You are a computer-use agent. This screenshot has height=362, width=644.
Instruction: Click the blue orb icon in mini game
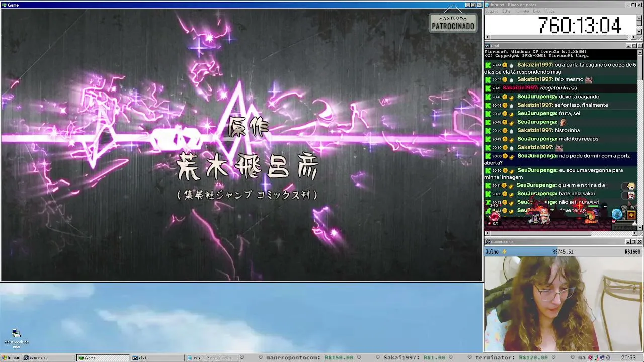point(617,214)
